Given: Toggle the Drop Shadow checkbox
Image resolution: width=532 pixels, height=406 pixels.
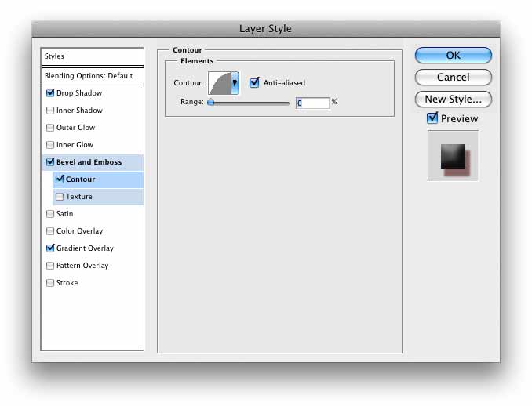Looking at the screenshot, I should [x=50, y=92].
